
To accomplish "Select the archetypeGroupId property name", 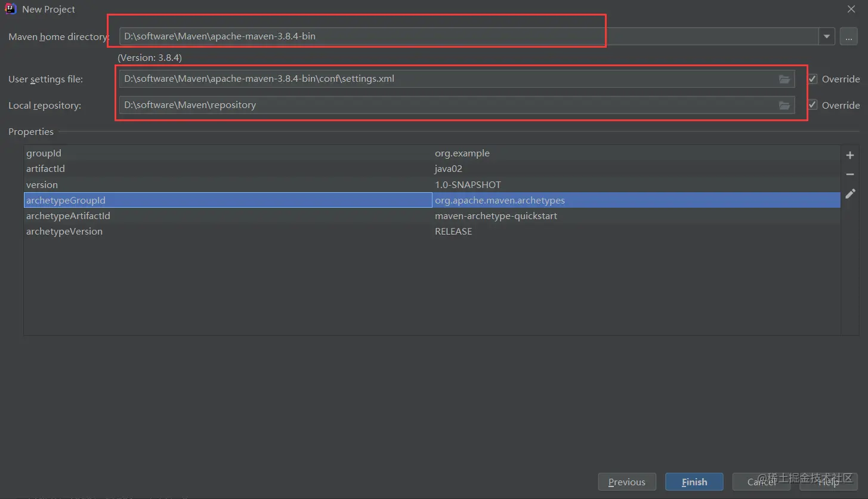I will tap(66, 201).
